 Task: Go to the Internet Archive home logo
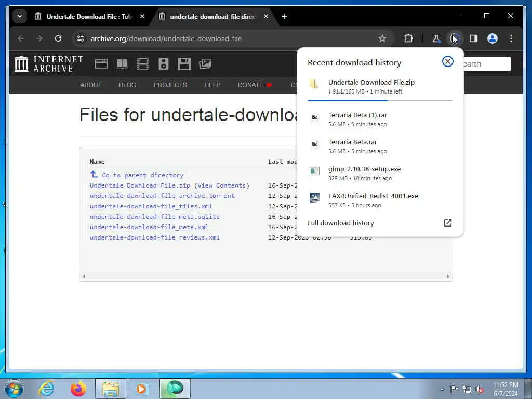coord(48,64)
